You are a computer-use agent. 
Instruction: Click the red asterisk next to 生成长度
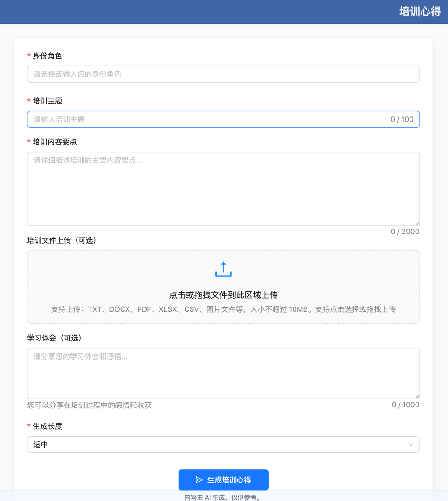(29, 426)
